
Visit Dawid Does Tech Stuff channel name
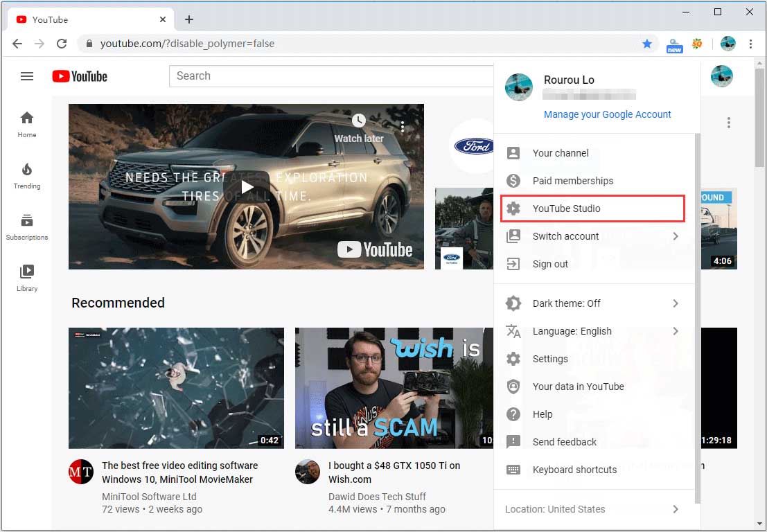click(x=377, y=496)
